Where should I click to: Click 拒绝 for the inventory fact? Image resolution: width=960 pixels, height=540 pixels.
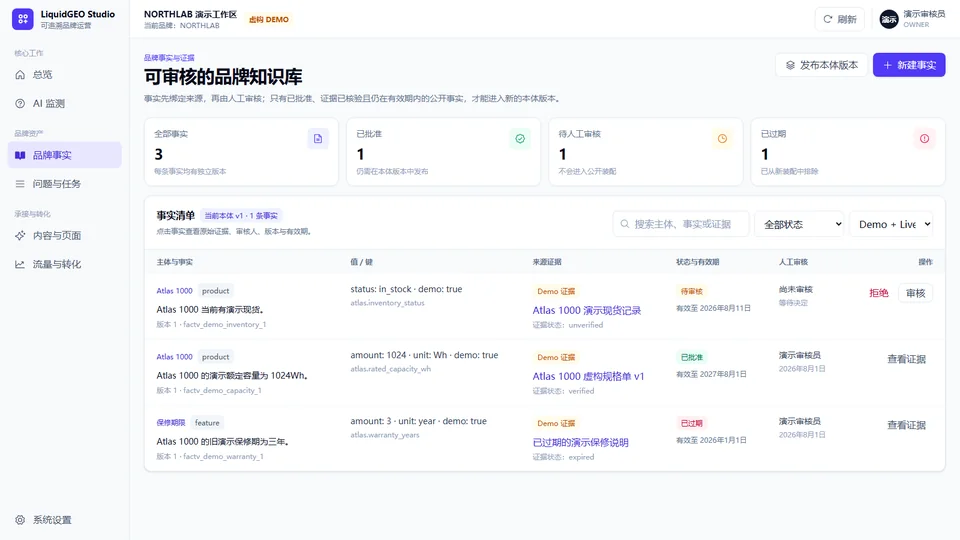pyautogui.click(x=879, y=293)
